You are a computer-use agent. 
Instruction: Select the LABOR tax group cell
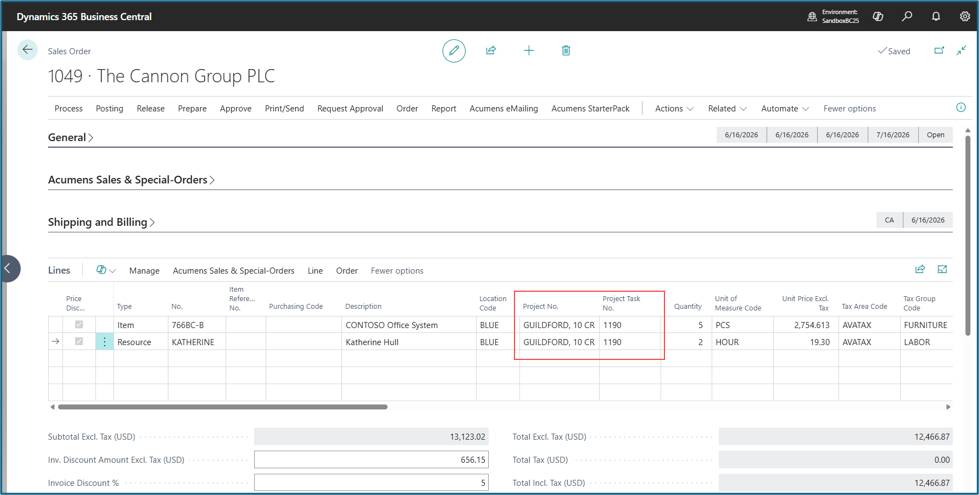tap(926, 342)
